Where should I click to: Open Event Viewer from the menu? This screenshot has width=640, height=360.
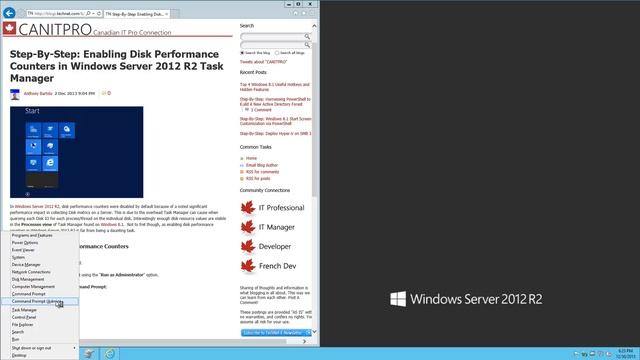(40, 250)
